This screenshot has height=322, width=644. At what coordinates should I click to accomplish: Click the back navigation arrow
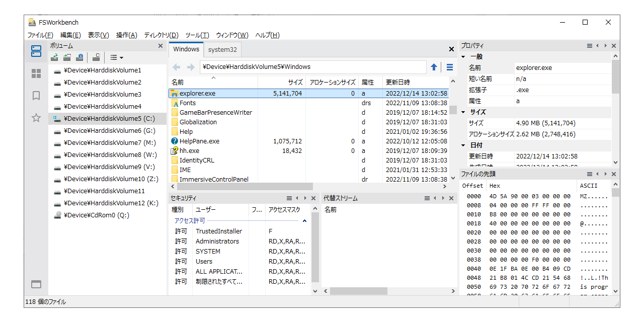pyautogui.click(x=177, y=66)
